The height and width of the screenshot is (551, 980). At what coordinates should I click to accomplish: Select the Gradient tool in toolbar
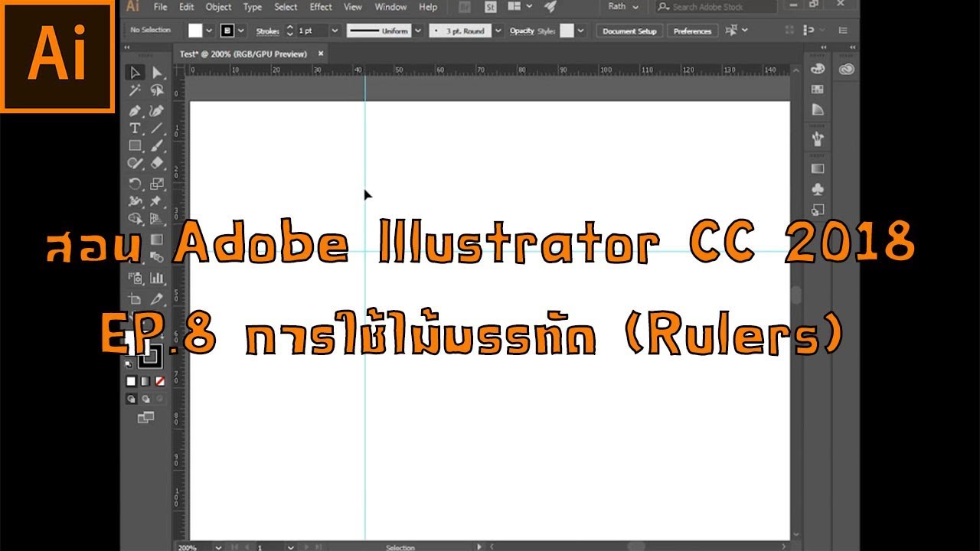click(157, 240)
